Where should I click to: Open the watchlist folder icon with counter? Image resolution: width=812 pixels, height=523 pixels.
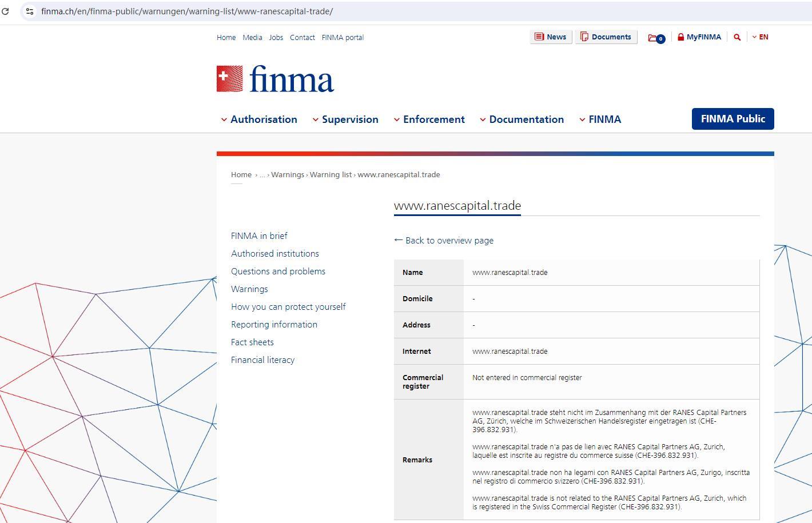[656, 38]
